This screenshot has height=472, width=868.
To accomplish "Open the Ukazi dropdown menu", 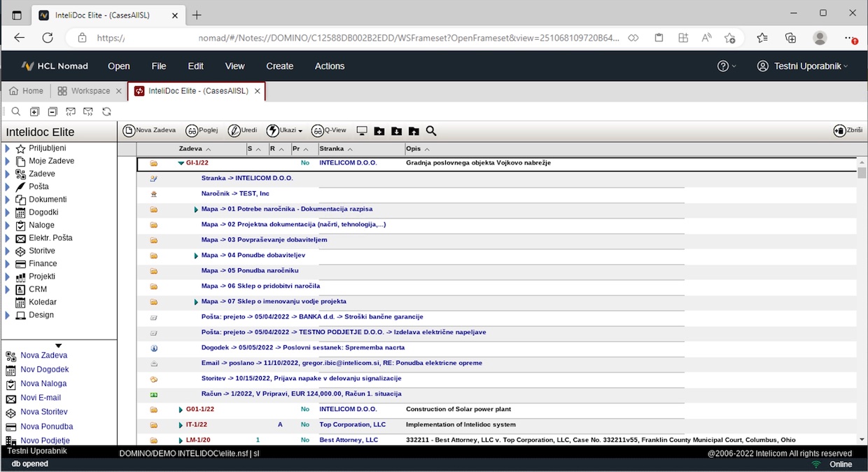I will pos(284,130).
